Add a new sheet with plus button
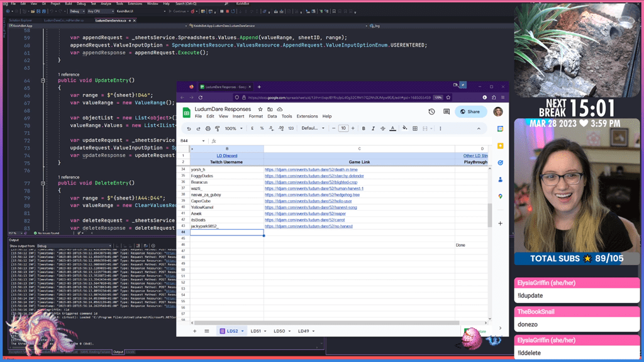 [195, 331]
